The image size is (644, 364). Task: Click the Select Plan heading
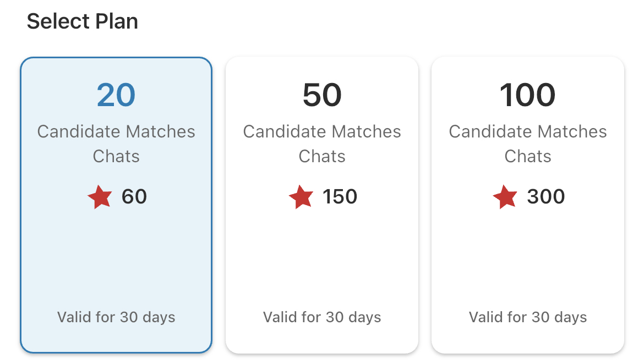[83, 21]
